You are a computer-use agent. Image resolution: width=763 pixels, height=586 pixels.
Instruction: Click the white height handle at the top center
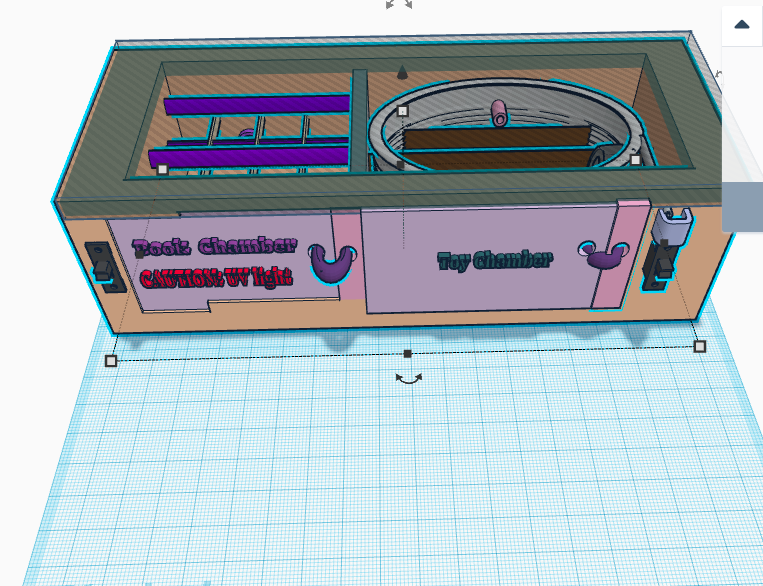pyautogui.click(x=402, y=111)
